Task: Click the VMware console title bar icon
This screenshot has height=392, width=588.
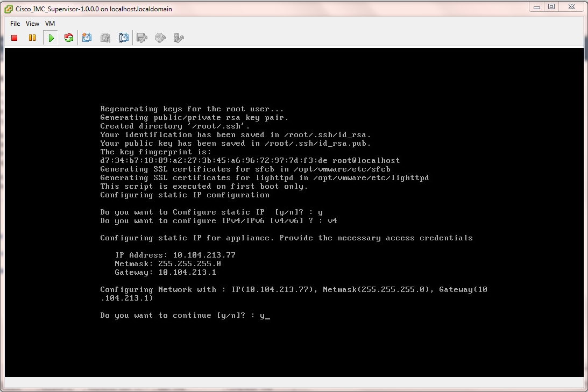Action: click(x=9, y=9)
